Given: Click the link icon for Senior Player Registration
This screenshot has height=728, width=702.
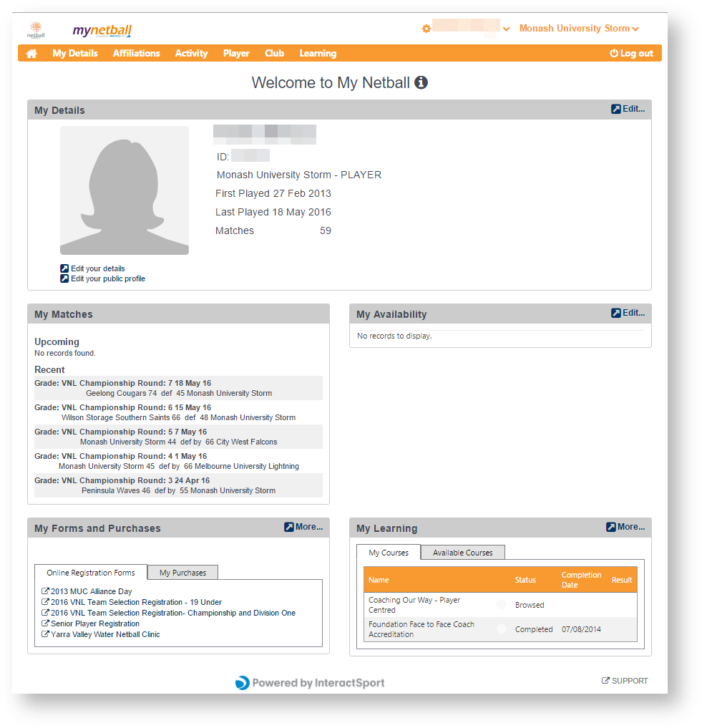Looking at the screenshot, I should pyautogui.click(x=45, y=623).
